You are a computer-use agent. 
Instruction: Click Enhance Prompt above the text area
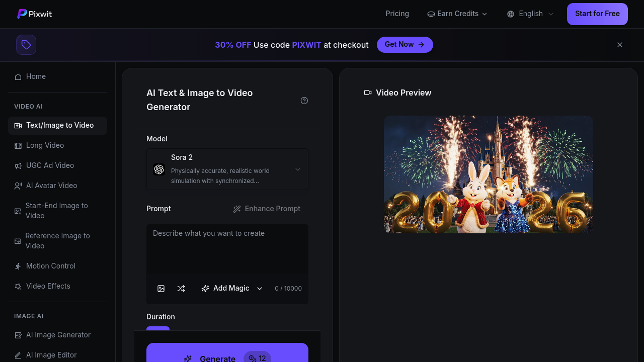click(x=267, y=209)
